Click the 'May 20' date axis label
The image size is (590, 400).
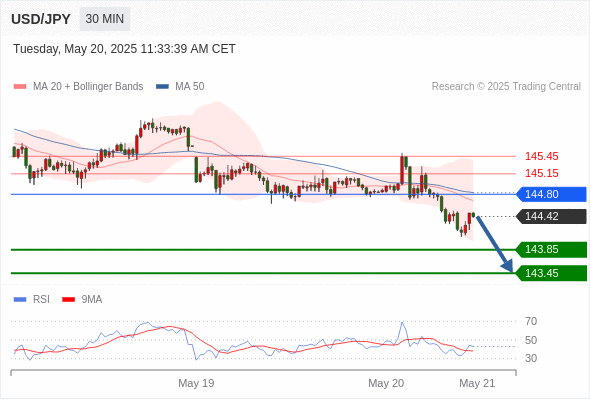386,383
